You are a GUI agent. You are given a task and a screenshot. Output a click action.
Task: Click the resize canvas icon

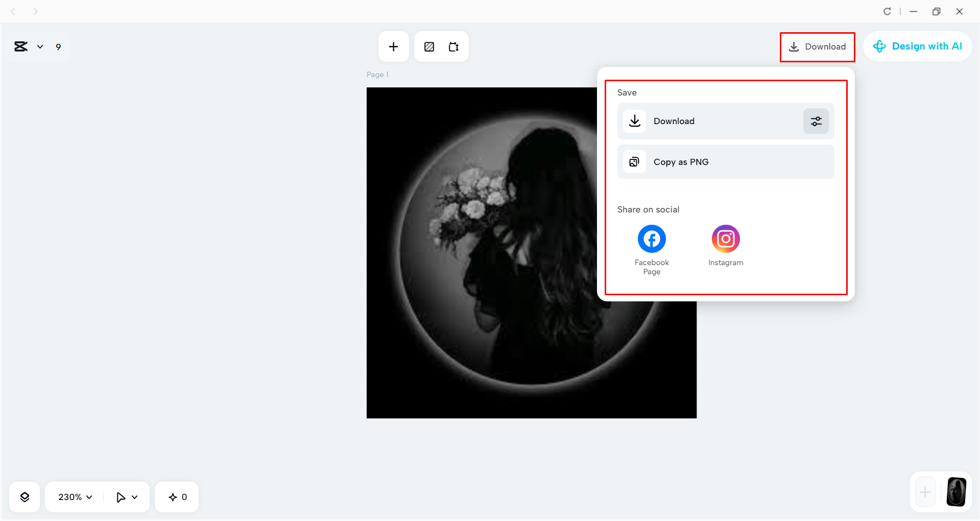tap(453, 46)
